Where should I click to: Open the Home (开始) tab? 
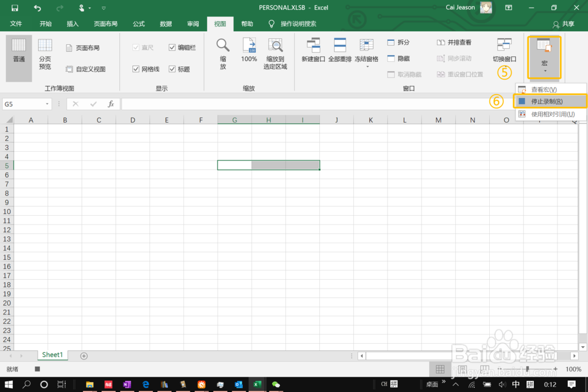pyautogui.click(x=45, y=24)
